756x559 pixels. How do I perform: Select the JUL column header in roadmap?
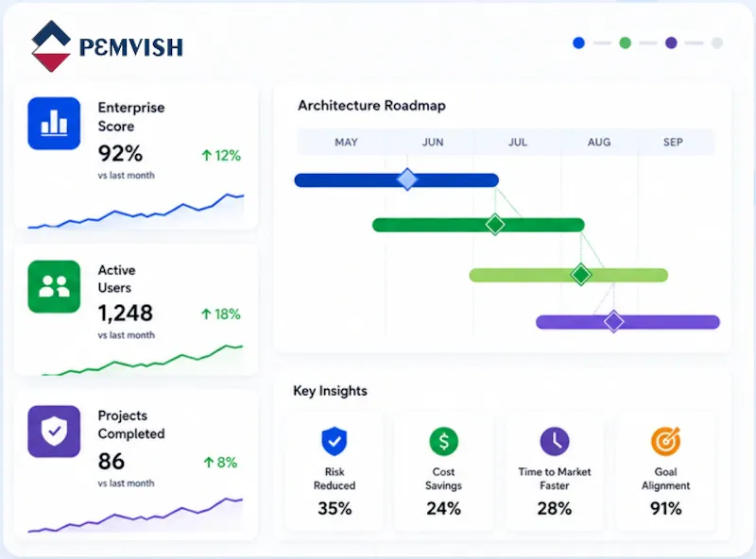tap(517, 143)
